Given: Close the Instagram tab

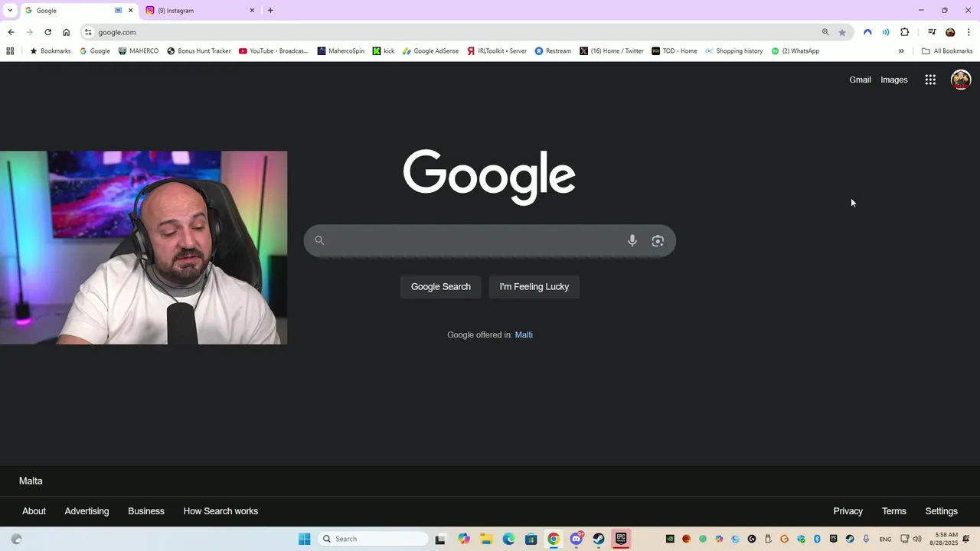Looking at the screenshot, I should [x=252, y=11].
